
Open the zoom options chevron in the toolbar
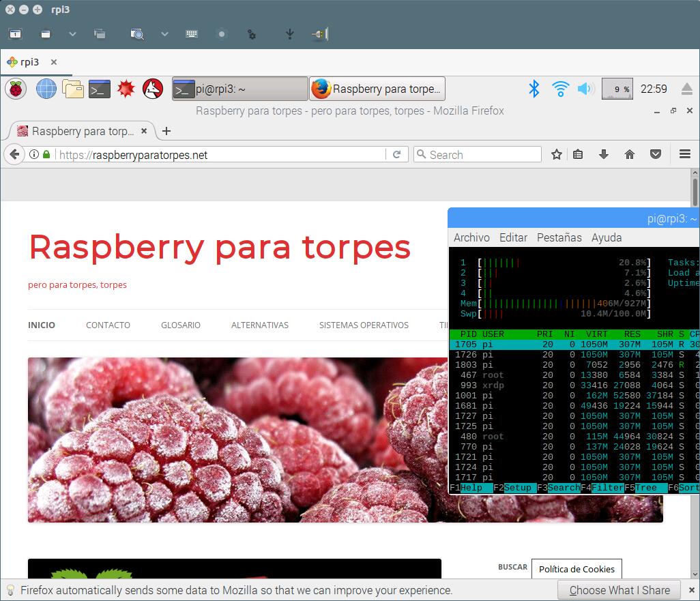click(163, 33)
